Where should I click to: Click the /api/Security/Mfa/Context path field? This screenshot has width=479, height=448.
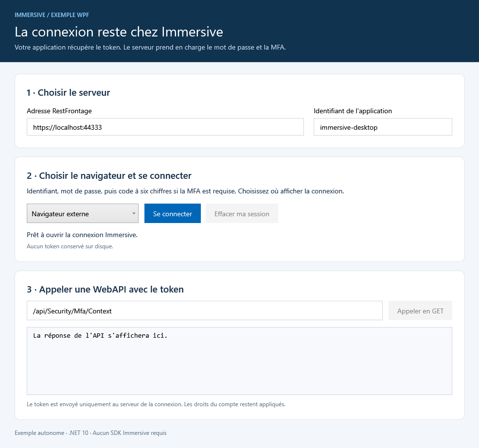tap(205, 310)
